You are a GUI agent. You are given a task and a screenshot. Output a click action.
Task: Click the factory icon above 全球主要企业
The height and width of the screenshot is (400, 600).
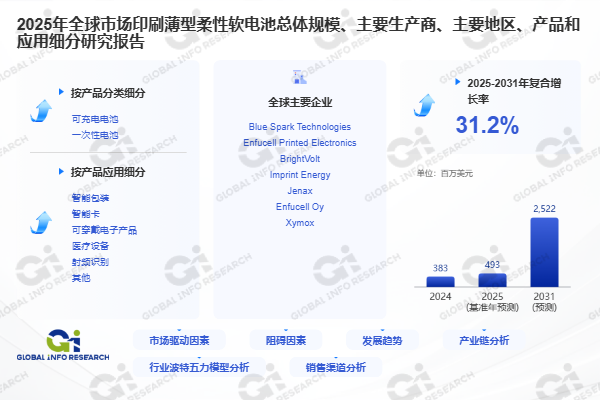pos(299,77)
